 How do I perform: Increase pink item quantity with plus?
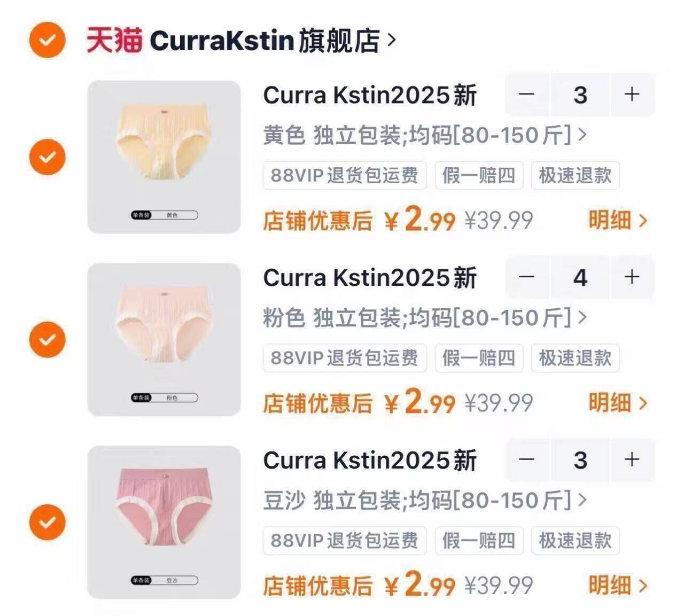pyautogui.click(x=632, y=277)
